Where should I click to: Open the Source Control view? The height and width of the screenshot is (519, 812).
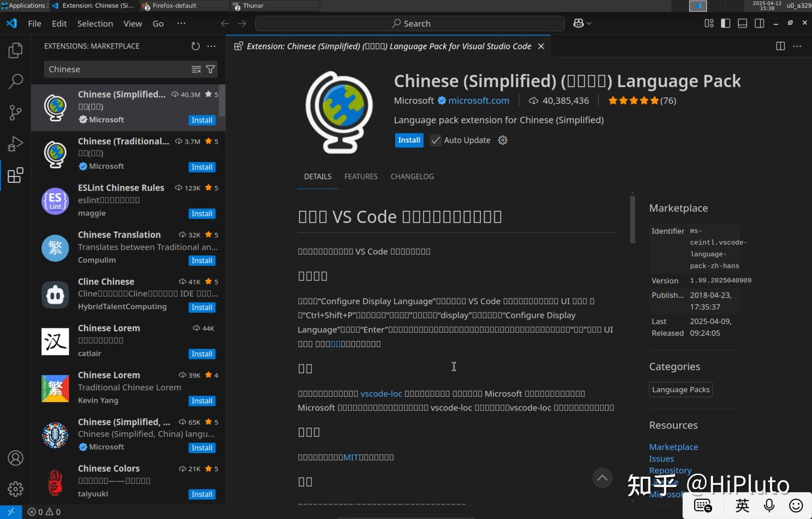(x=15, y=112)
